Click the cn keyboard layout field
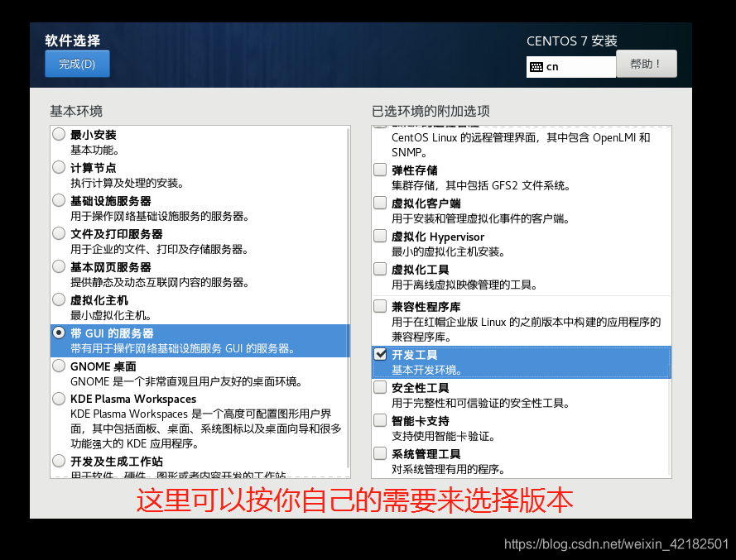This screenshot has width=736, height=560. (x=570, y=67)
